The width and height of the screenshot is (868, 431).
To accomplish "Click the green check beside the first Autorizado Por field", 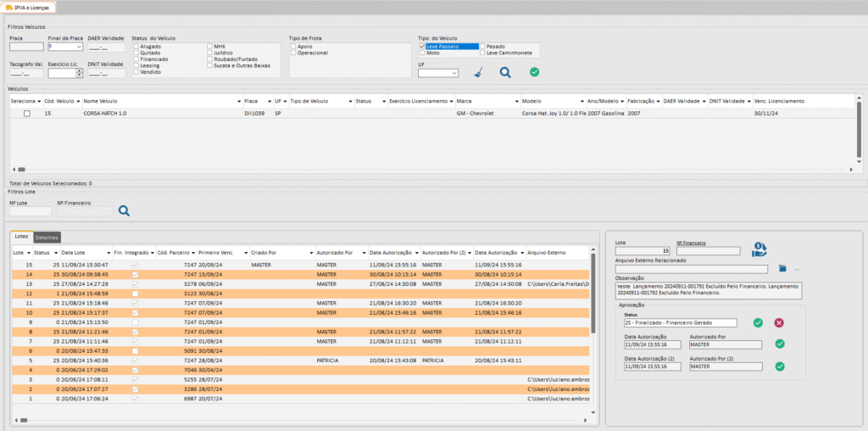I will [x=780, y=344].
